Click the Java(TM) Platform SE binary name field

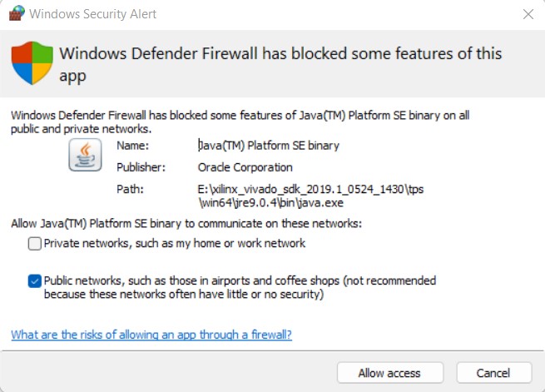269,146
